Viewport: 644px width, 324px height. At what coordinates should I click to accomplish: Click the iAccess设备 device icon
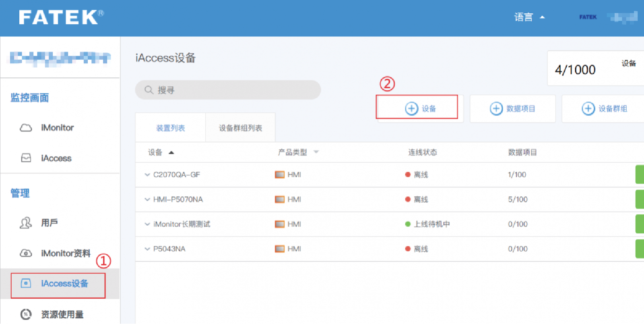26,283
